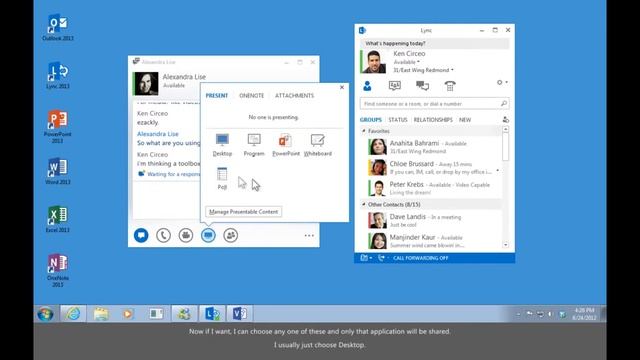The height and width of the screenshot is (360, 640).
Task: Open more options ellipsis in conversation
Action: click(309, 236)
